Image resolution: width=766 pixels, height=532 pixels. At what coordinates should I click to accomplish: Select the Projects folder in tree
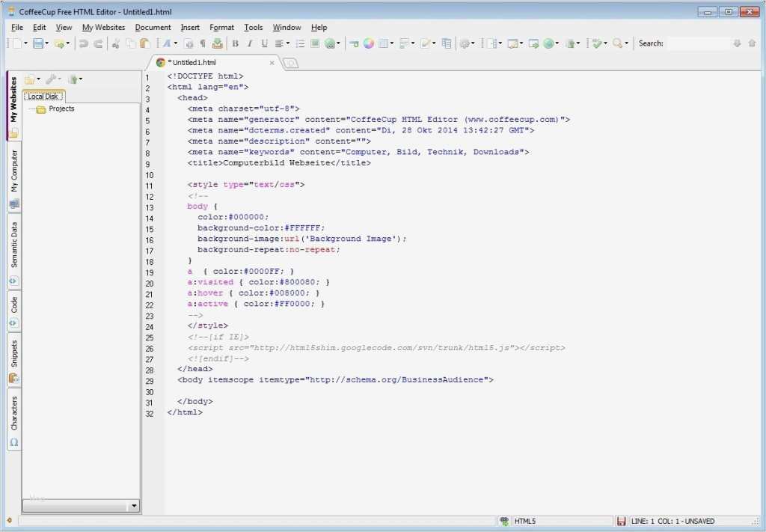[61, 109]
